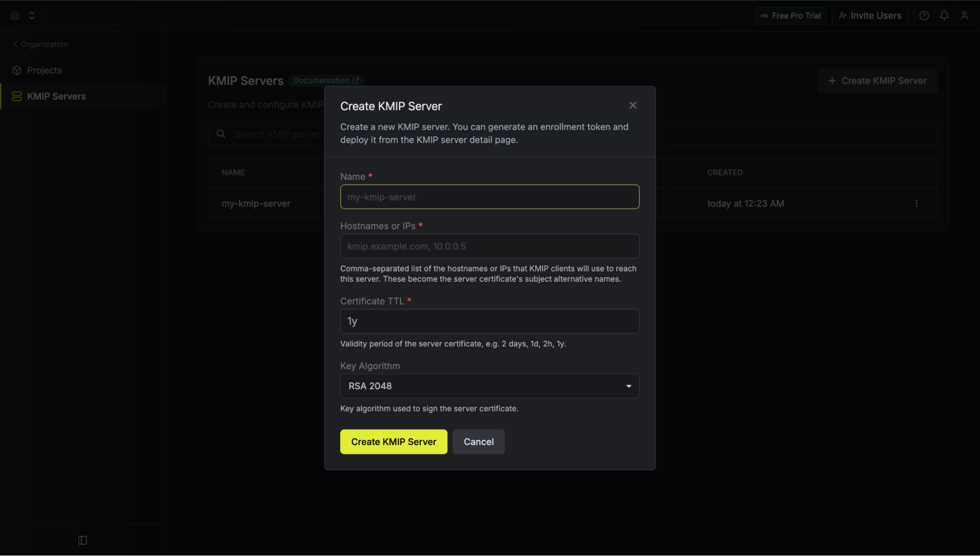Open the user profile icon
Viewport: 980px width, 556px height.
pos(964,16)
